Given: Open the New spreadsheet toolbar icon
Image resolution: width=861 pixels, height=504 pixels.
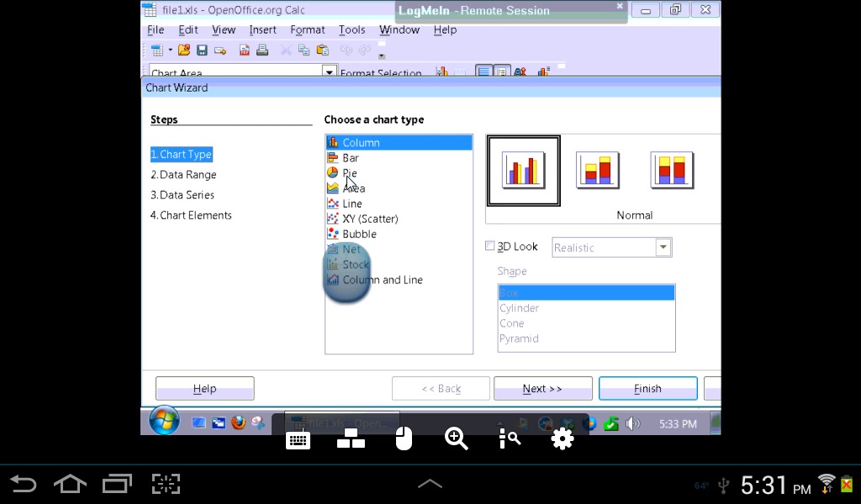Looking at the screenshot, I should pyautogui.click(x=157, y=50).
